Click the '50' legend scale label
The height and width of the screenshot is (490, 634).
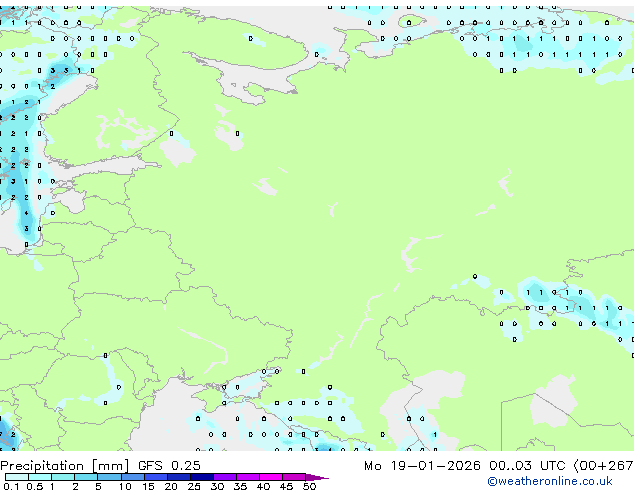309,486
